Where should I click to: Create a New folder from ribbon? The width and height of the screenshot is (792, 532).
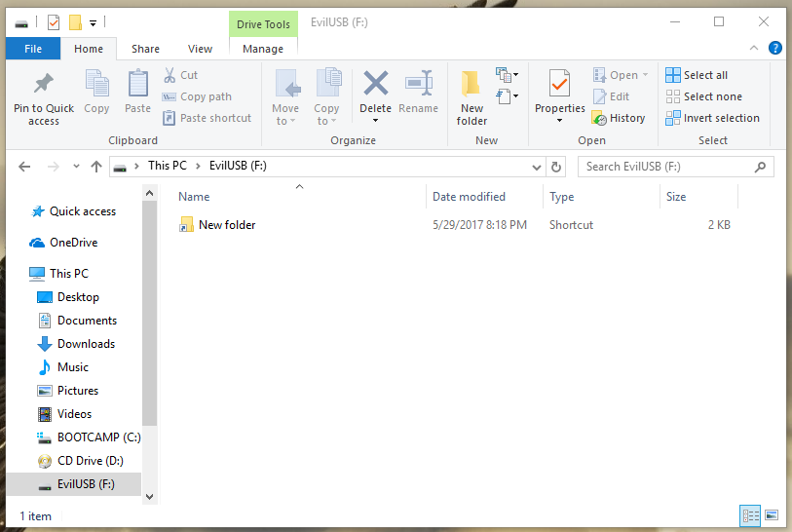pyautogui.click(x=471, y=97)
